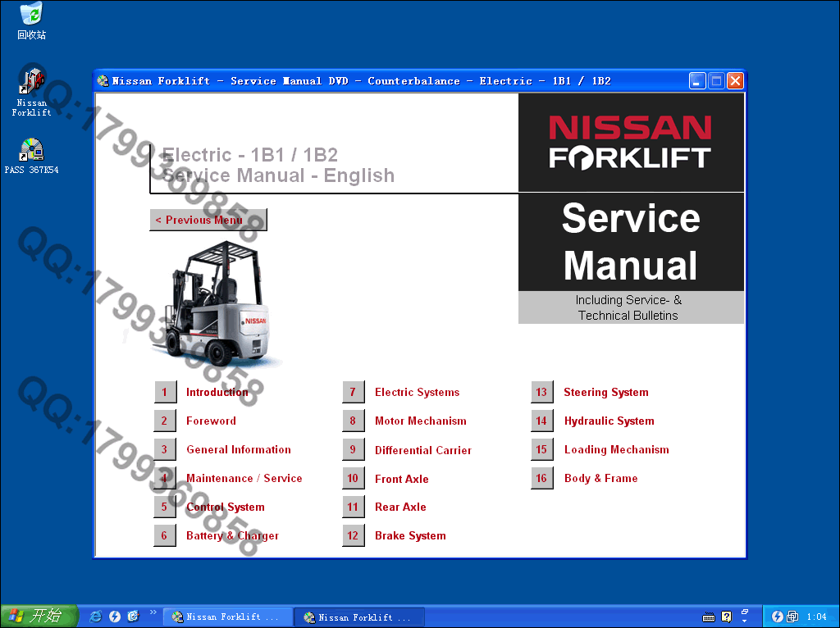Viewport: 840px width, 628px height.
Task: Open the Nissan Forklift desktop shortcut
Action: 31,82
